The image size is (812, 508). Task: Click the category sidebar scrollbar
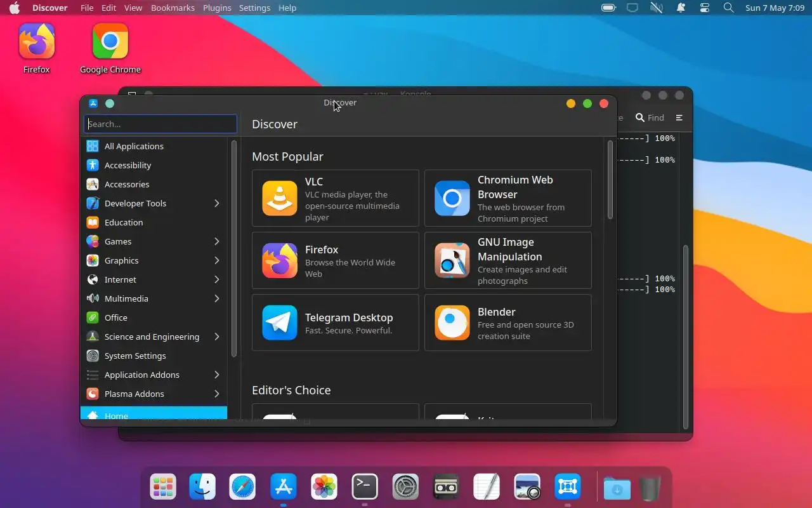[x=234, y=249]
